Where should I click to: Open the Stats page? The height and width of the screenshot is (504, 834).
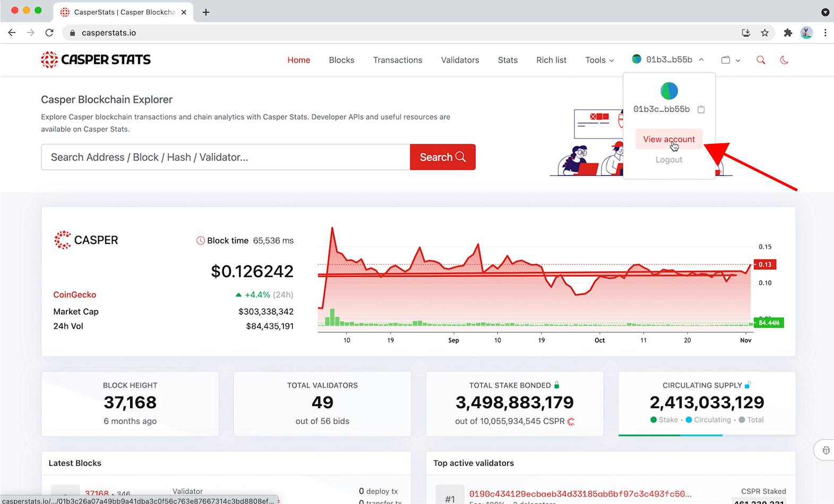tap(508, 60)
